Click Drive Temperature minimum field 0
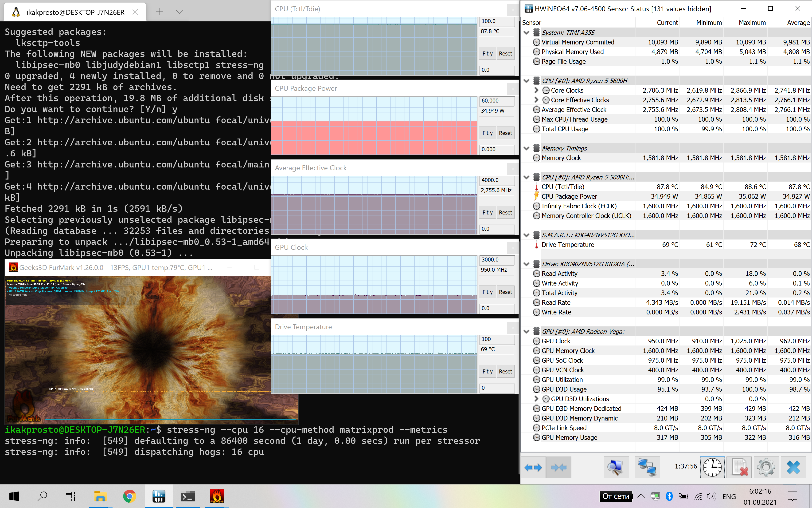Screen dimensions: 812x508 (497, 388)
